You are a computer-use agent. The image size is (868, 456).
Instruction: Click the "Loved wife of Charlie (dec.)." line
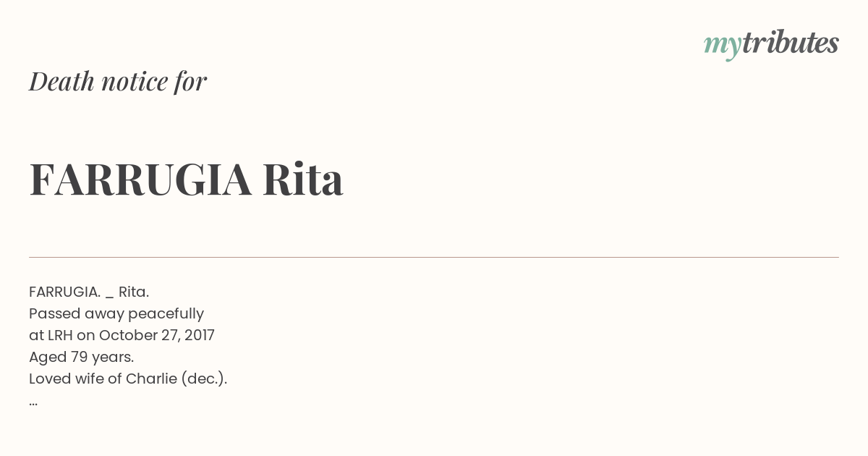[x=128, y=379]
